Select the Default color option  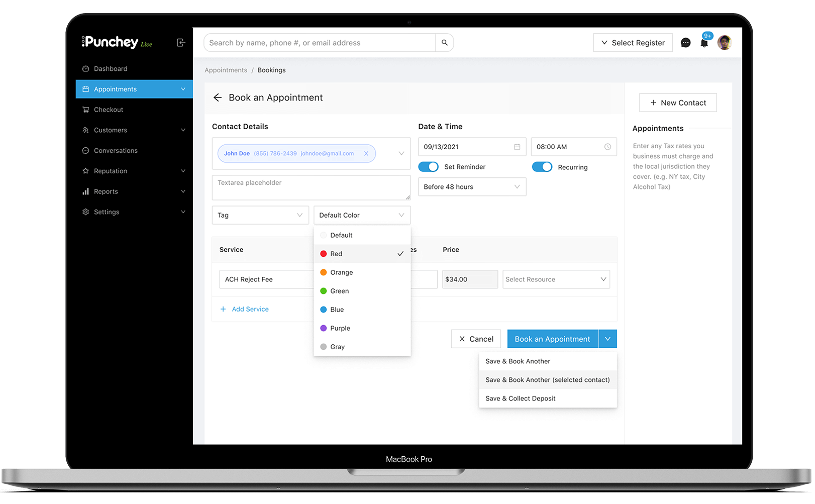(x=362, y=235)
